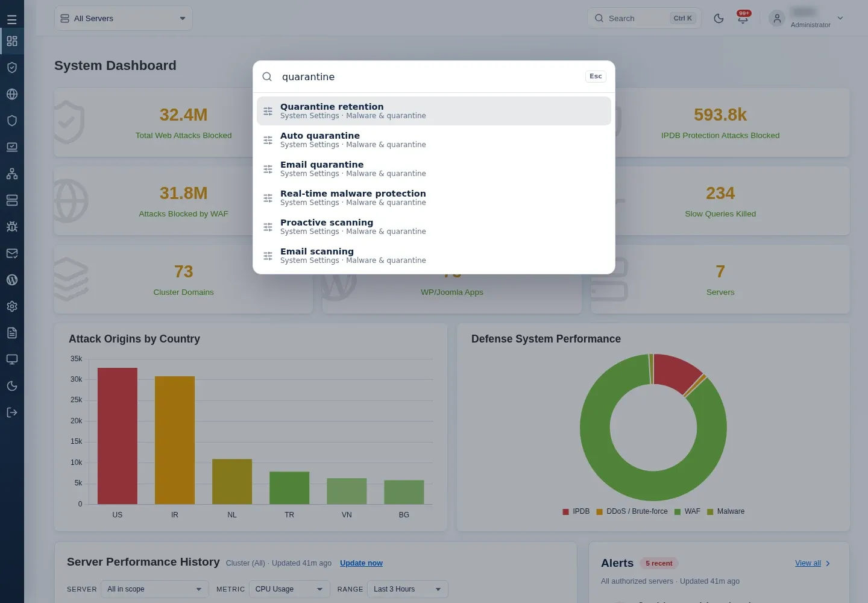868x603 pixels.
Task: Click the moon icon in the sidebar
Action: [x=12, y=386]
